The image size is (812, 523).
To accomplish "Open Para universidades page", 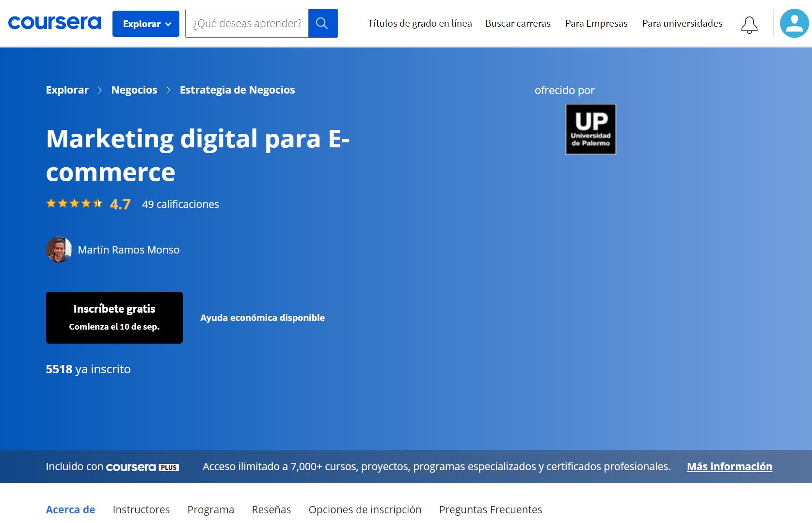I will 682,23.
